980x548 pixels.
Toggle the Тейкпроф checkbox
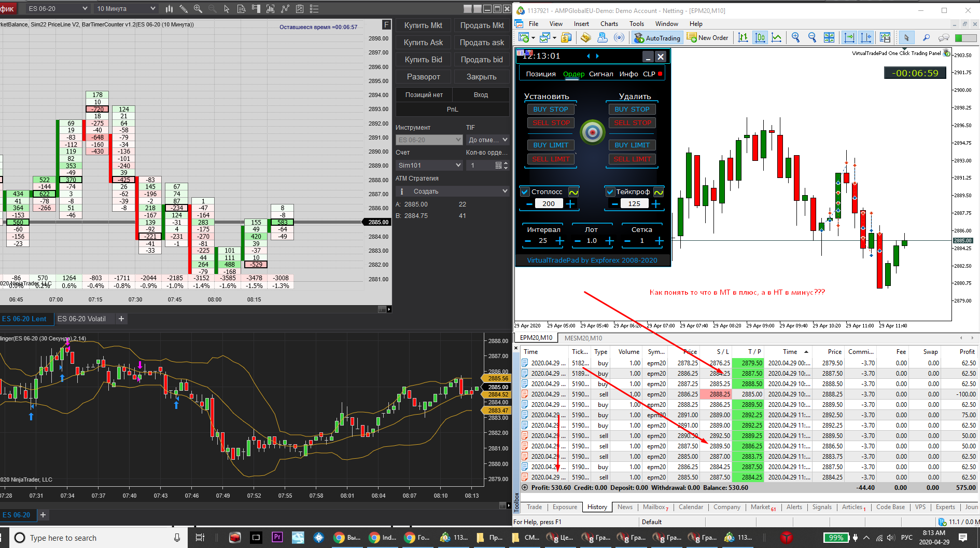pyautogui.click(x=610, y=192)
